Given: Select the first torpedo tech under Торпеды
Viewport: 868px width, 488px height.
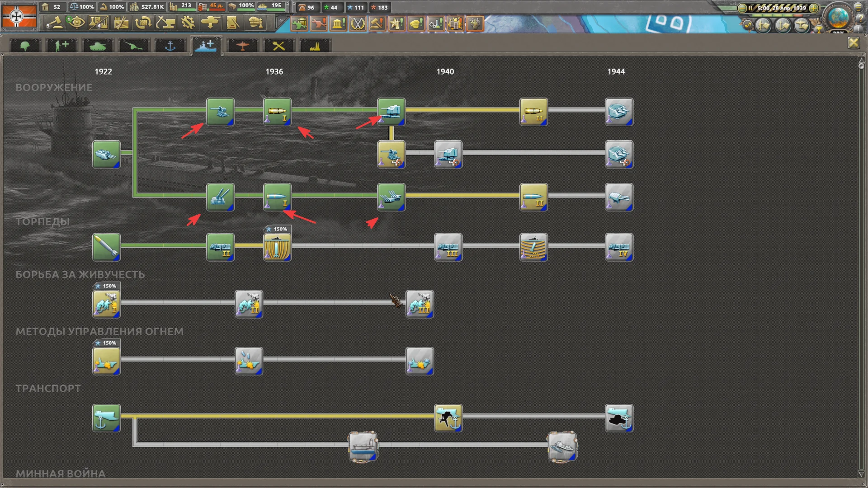Looking at the screenshot, I should 106,247.
